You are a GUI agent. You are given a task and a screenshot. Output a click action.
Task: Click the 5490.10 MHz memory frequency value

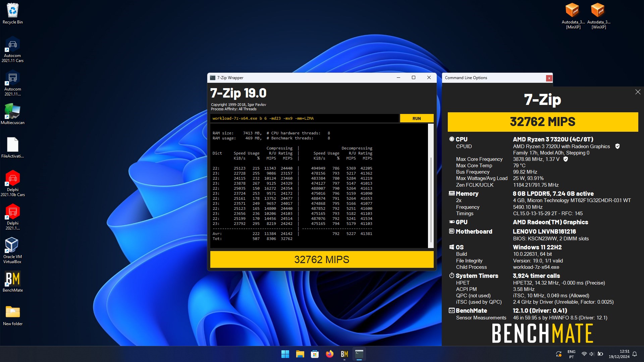click(x=528, y=207)
